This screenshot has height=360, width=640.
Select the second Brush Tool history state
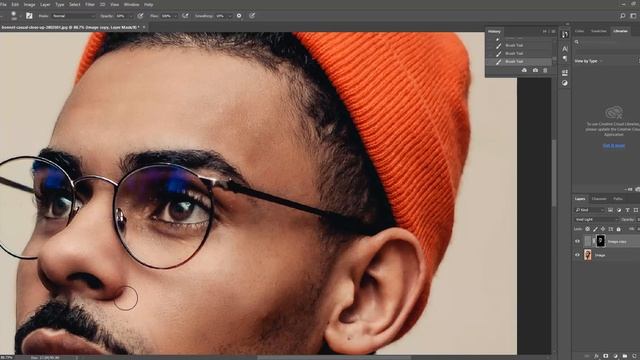click(518, 53)
